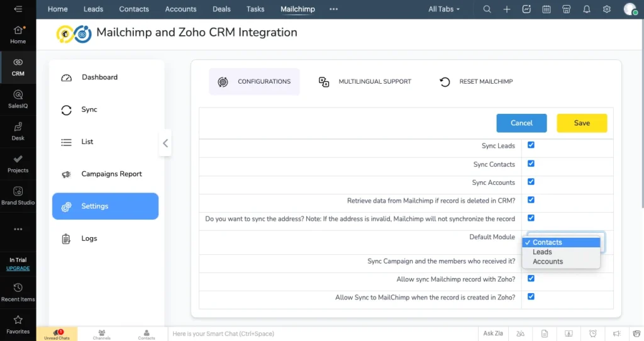Open Settings in Mailchimp panel
Viewport: 644px width, 341px height.
click(105, 206)
